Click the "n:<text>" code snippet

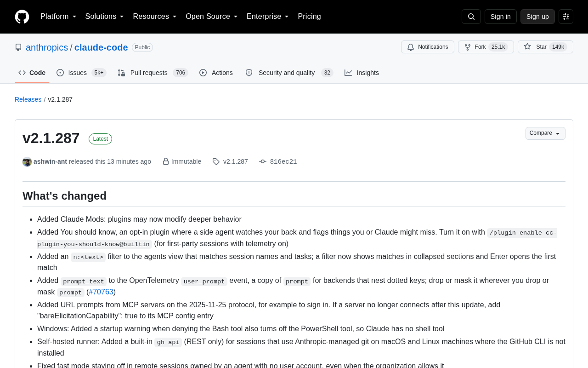(88, 257)
